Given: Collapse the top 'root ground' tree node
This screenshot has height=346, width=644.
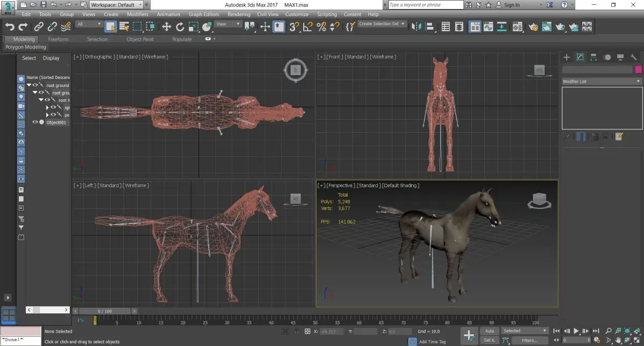Looking at the screenshot, I should [x=29, y=85].
